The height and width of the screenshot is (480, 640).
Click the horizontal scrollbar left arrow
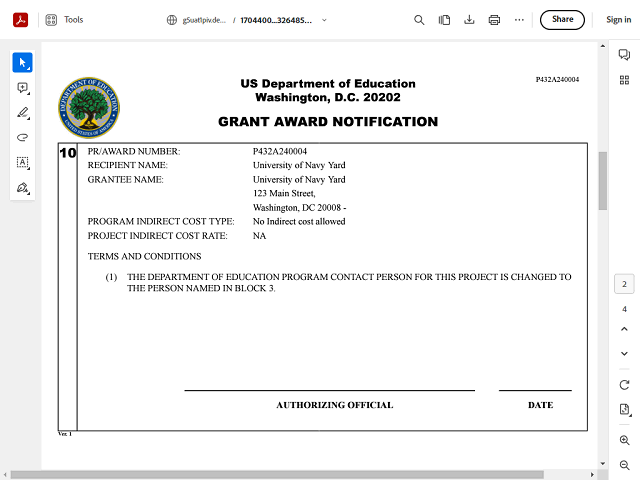click(x=5, y=475)
